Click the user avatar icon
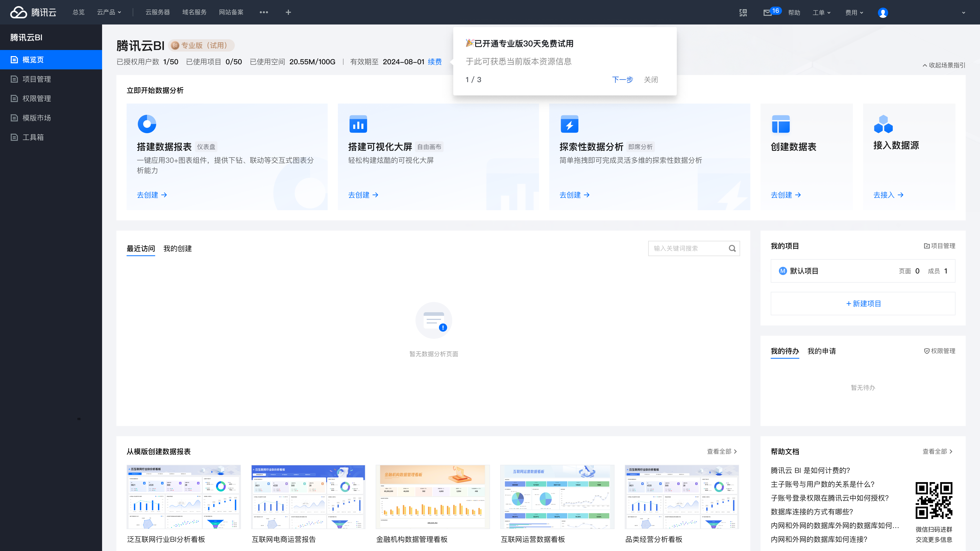The image size is (980, 551). point(883,12)
